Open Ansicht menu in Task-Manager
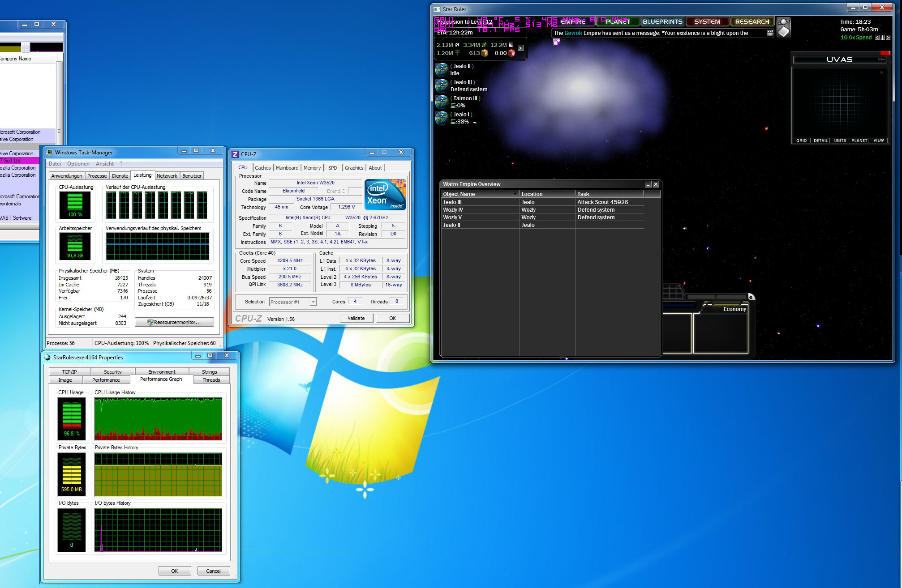902x588 pixels. pyautogui.click(x=105, y=164)
